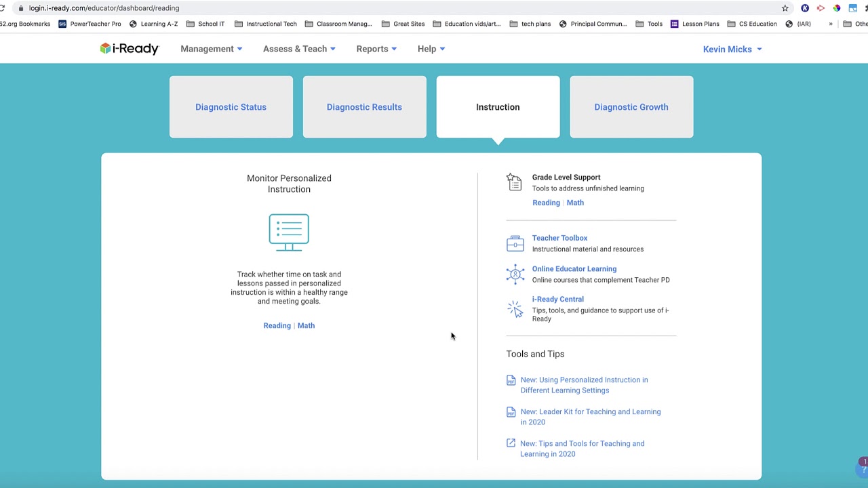This screenshot has width=868, height=488.
Task: Open the Great Sites bookmarks folder
Action: click(x=403, y=24)
